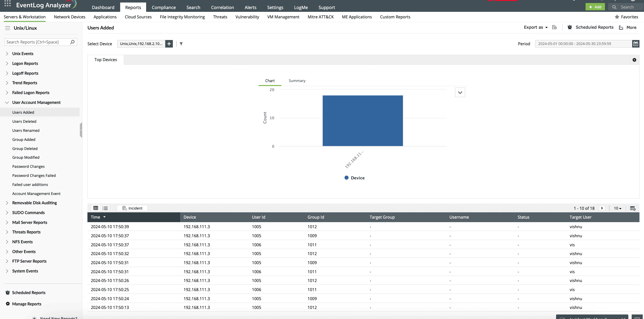Open the period calendar picker icon
Image resolution: width=644 pixels, height=319 pixels.
(x=635, y=44)
